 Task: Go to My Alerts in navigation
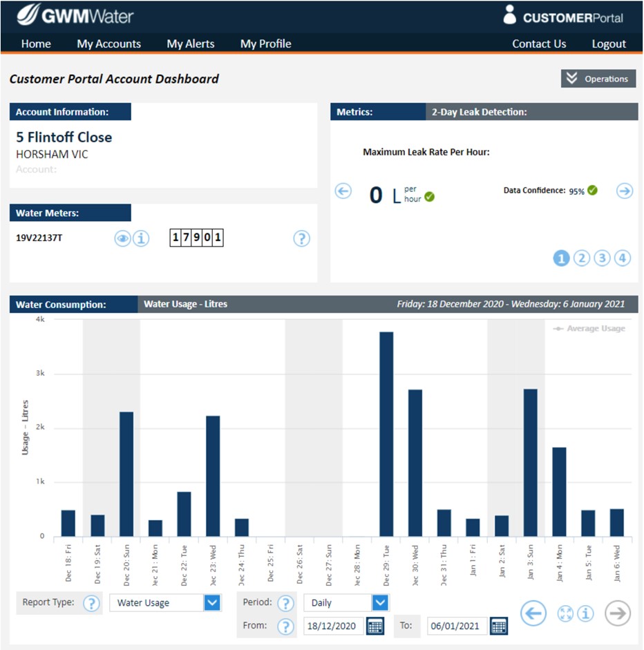pyautogui.click(x=191, y=44)
